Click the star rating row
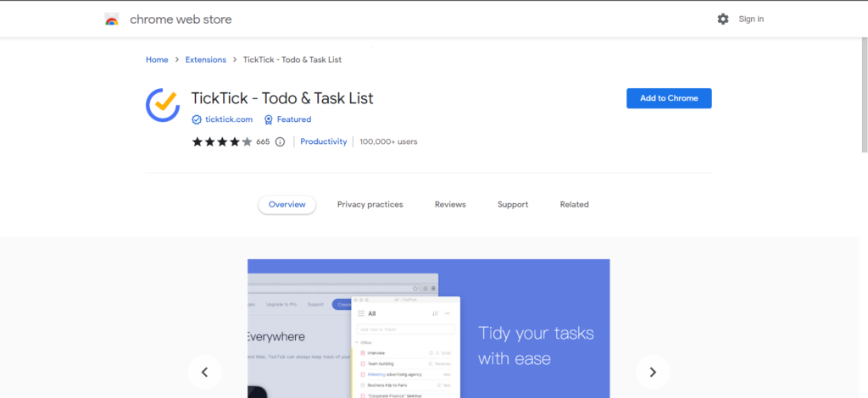This screenshot has height=398, width=868. click(x=222, y=142)
